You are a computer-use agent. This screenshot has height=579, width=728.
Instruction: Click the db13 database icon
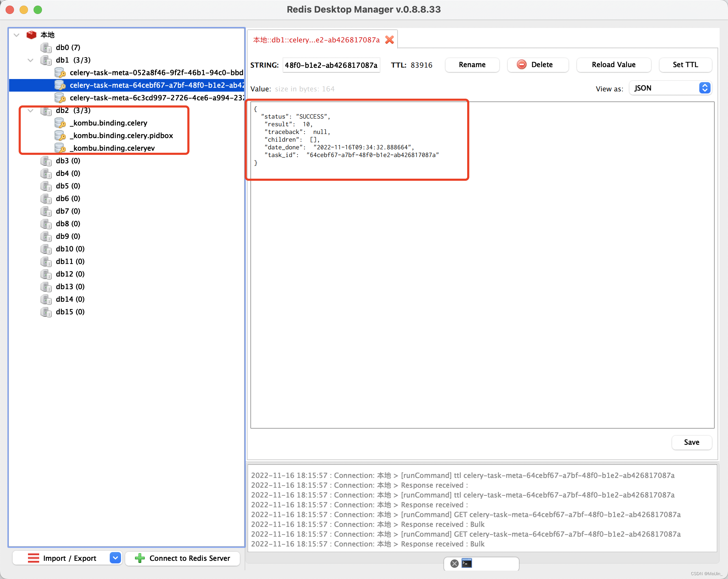pos(46,286)
